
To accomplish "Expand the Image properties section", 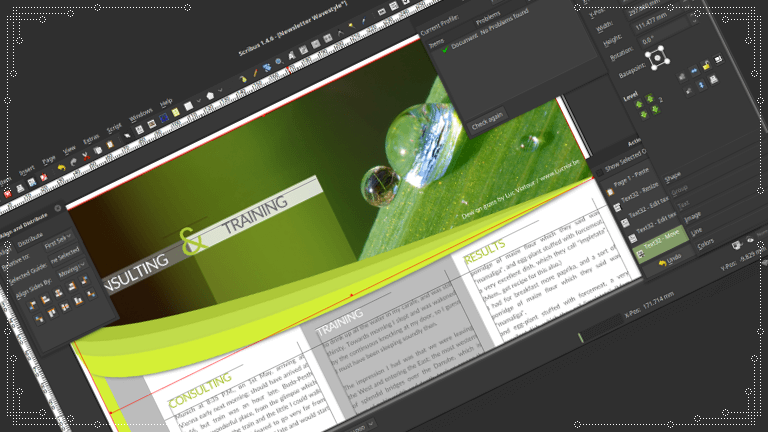I will point(693,216).
